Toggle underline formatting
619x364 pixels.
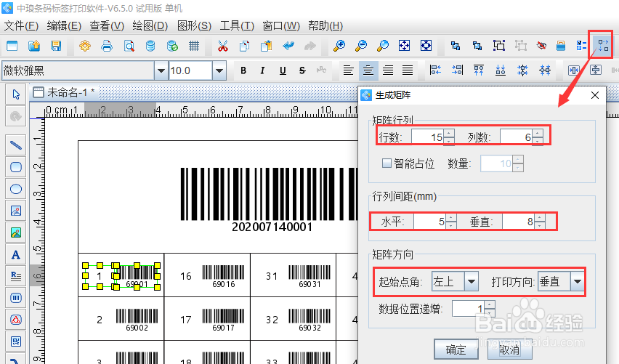(x=283, y=70)
